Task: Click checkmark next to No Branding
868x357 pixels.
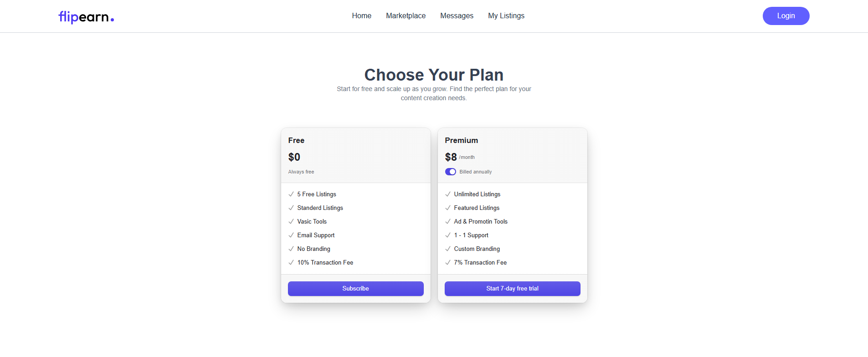Action: coord(291,249)
